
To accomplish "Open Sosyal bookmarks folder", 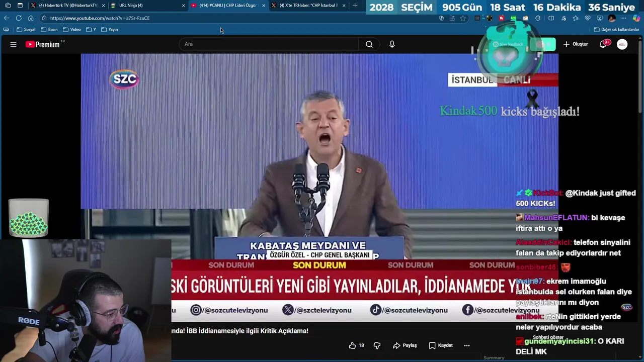I will 26,30.
